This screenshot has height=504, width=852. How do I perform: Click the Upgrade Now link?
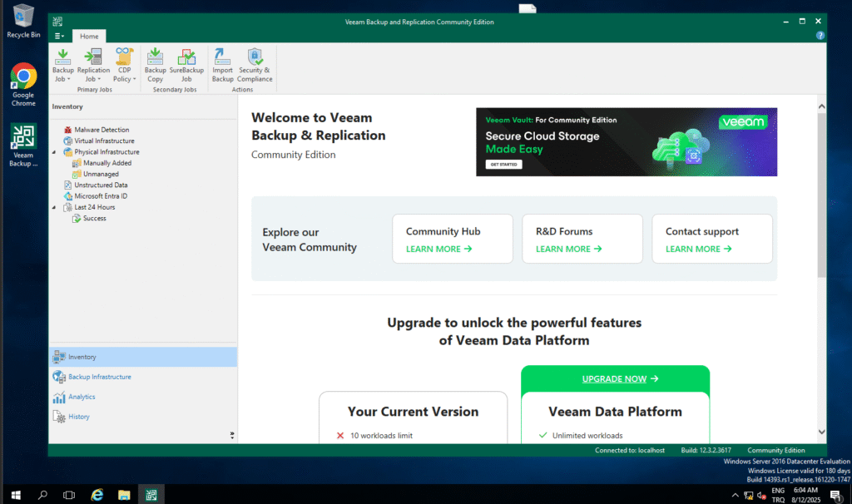pyautogui.click(x=620, y=379)
